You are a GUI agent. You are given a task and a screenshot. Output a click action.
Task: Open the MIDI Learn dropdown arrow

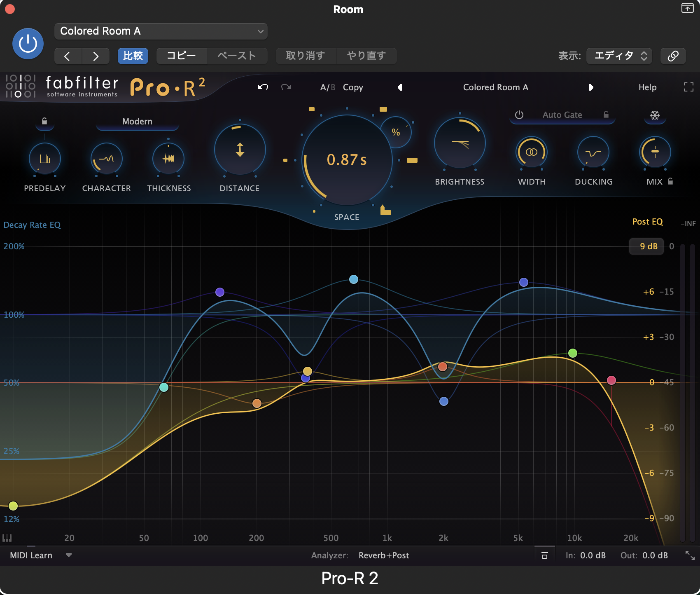(x=69, y=555)
